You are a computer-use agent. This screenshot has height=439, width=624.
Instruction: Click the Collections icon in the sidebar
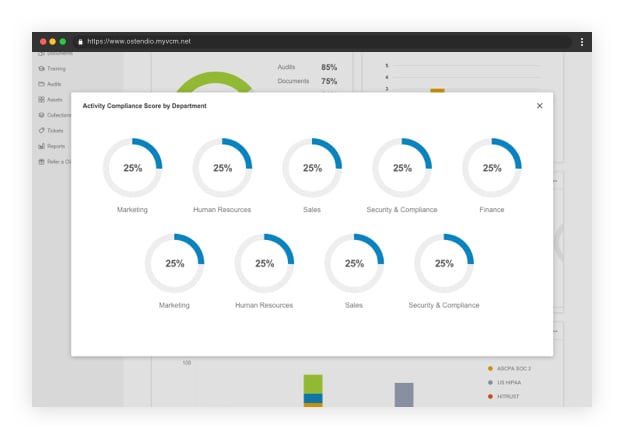point(41,115)
